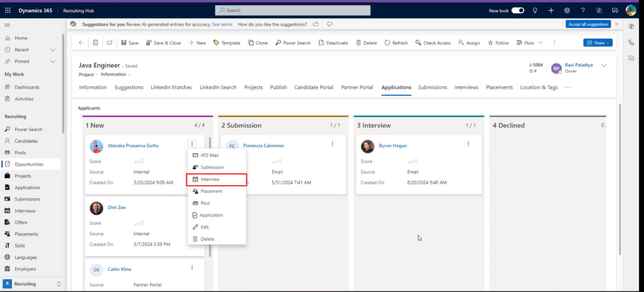
Task: Open Power Search in command bar
Action: (293, 43)
